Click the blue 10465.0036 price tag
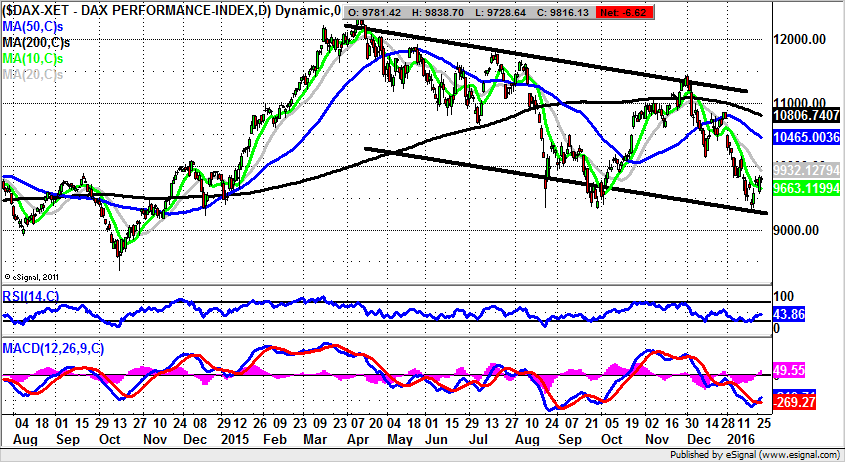The width and height of the screenshot is (845, 462). click(806, 137)
